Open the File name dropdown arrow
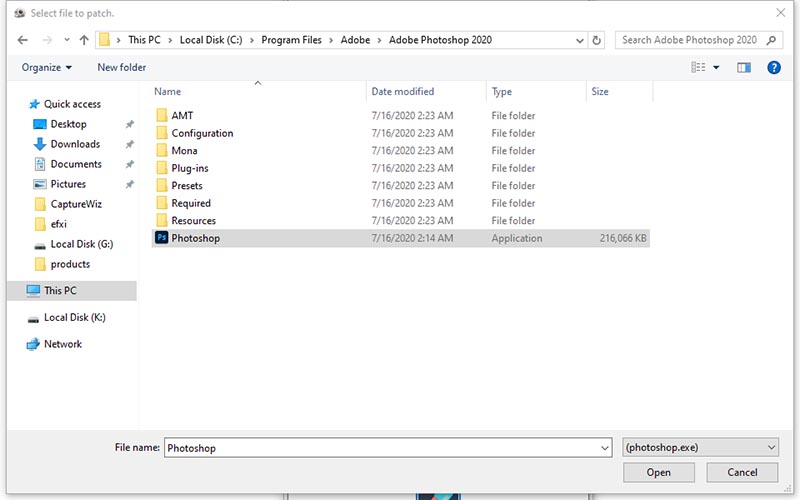The height and width of the screenshot is (500, 800). 605,448
